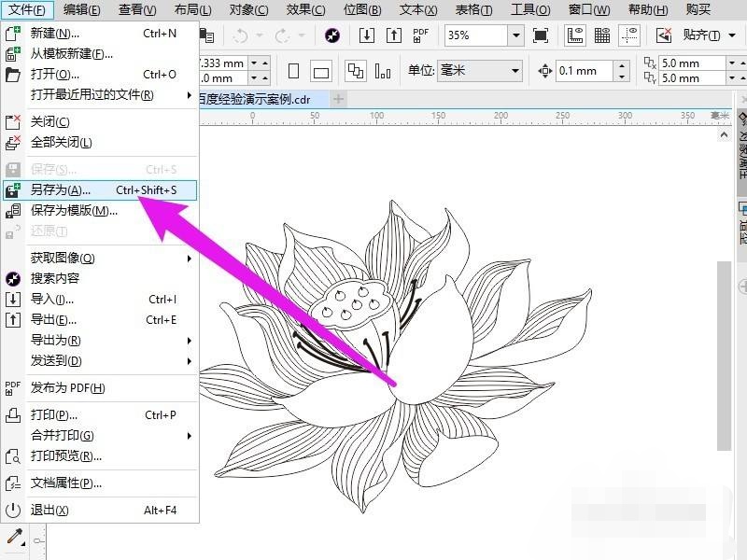Click the vertical scrollbar thumb

tap(725, 355)
